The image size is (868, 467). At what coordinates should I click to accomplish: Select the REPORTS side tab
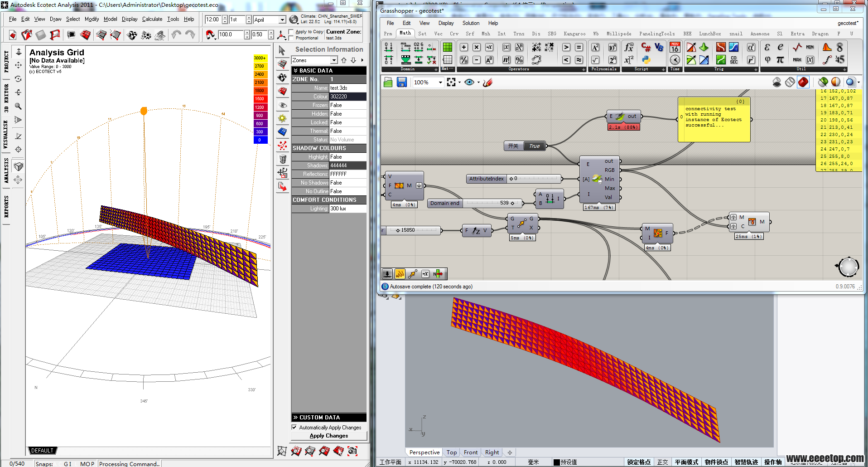pyautogui.click(x=6, y=206)
